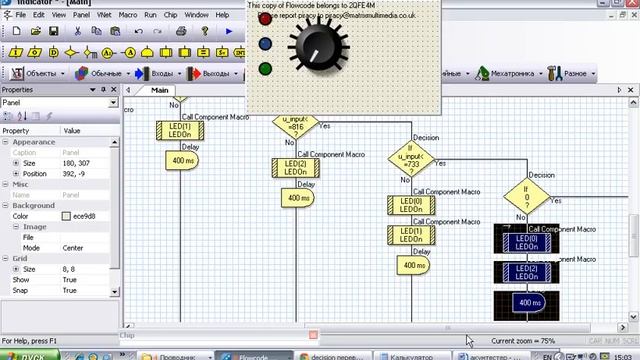Open the File menu
The width and height of the screenshot is (640, 360).
tap(20, 15)
